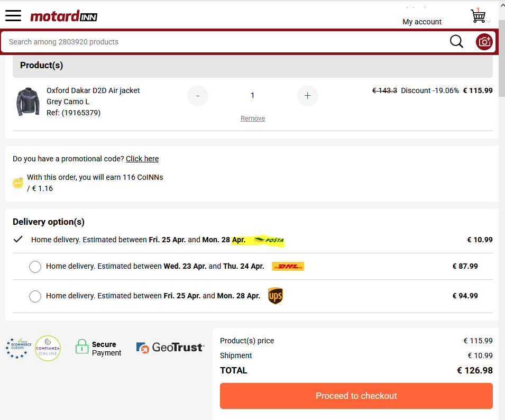This screenshot has height=420, width=505.
Task: Click the product search input field
Action: coord(222,42)
